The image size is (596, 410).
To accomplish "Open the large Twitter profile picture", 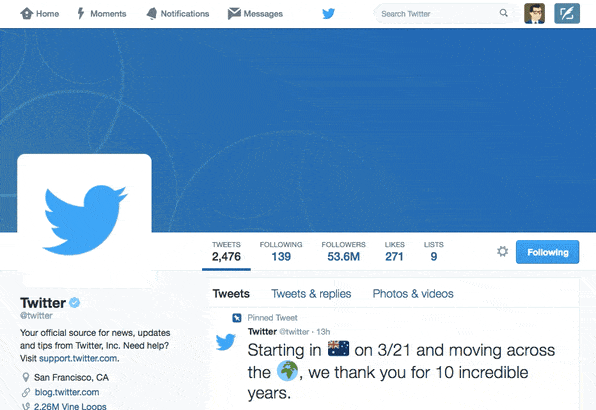I will click(84, 220).
